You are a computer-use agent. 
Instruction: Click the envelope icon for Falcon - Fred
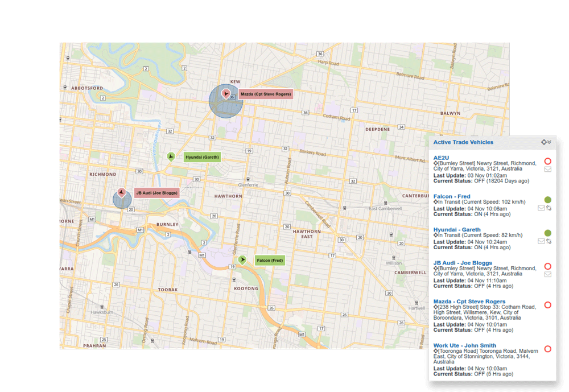coord(541,208)
